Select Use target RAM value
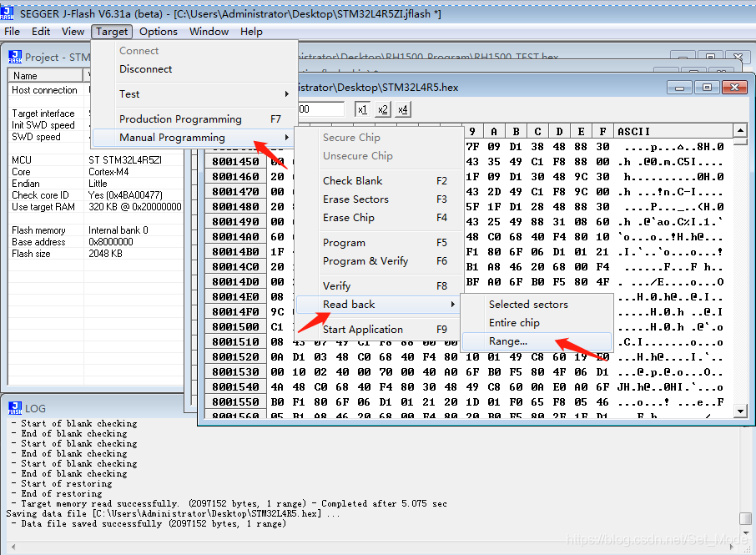This screenshot has width=756, height=555. (x=135, y=207)
